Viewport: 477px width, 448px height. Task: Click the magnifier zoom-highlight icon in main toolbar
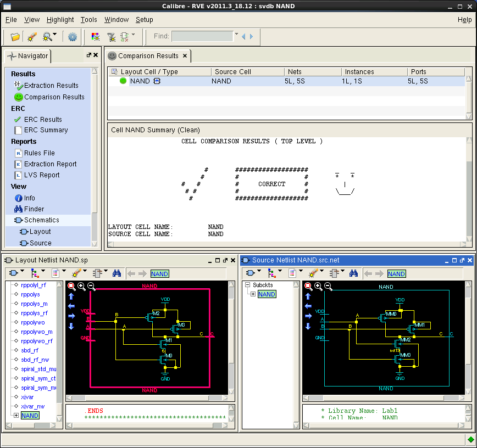47,37
